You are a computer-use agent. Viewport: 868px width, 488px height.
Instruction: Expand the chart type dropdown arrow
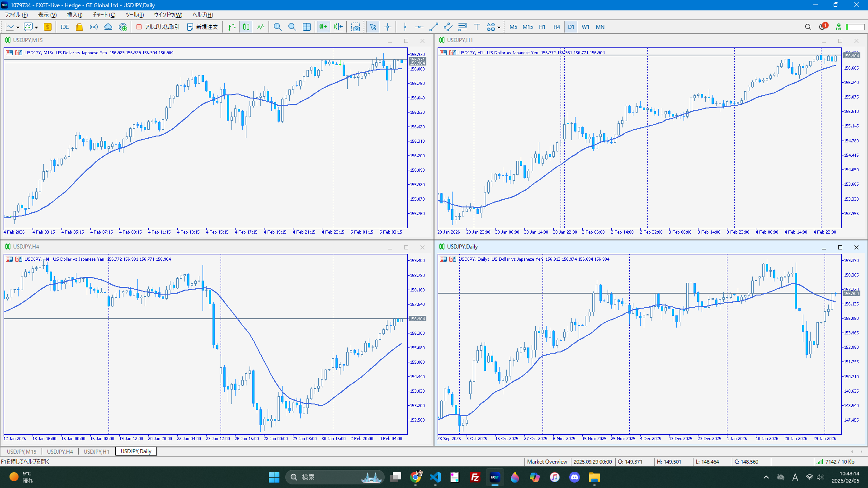pos(18,28)
